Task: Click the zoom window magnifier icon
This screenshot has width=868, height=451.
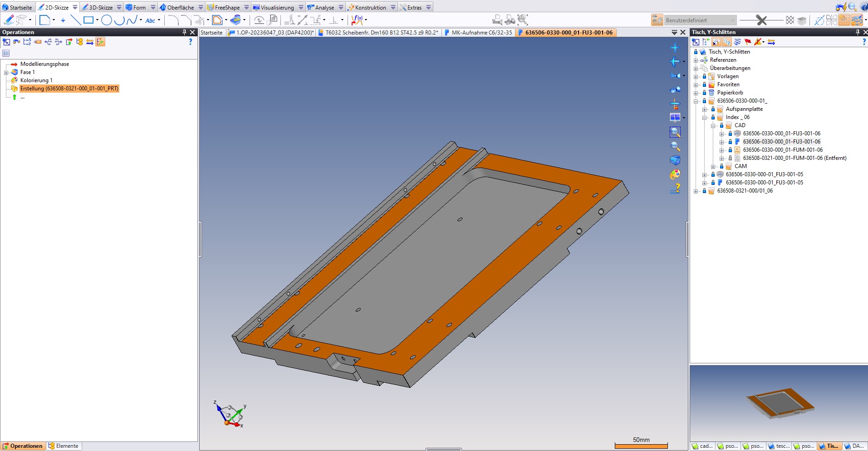Action: pyautogui.click(x=675, y=132)
